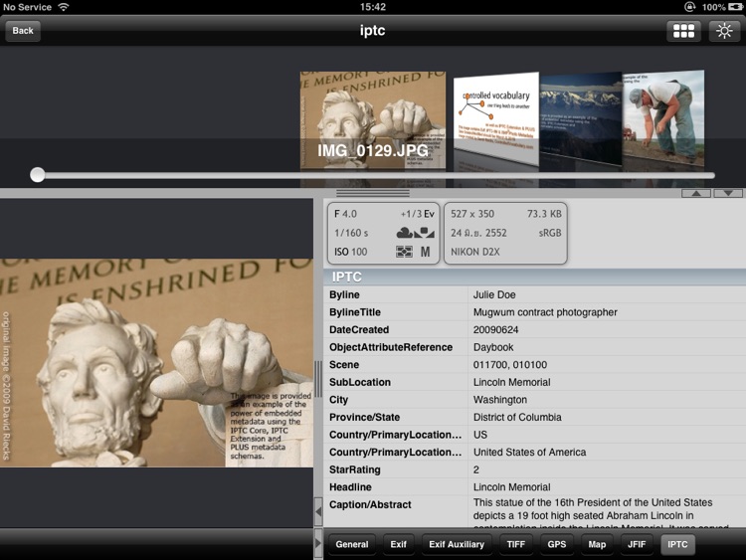
Task: Click the manual exposure M icon
Action: click(x=425, y=252)
